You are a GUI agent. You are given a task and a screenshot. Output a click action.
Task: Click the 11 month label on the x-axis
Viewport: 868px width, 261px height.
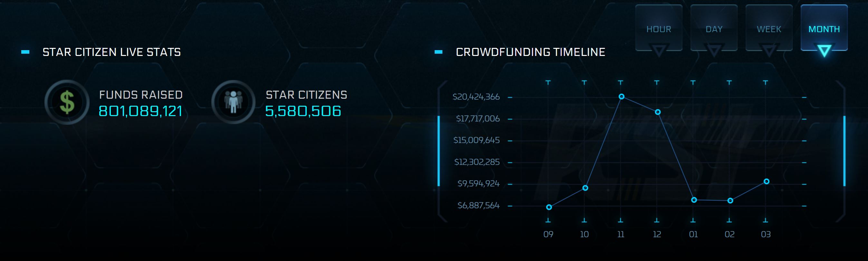click(x=621, y=234)
